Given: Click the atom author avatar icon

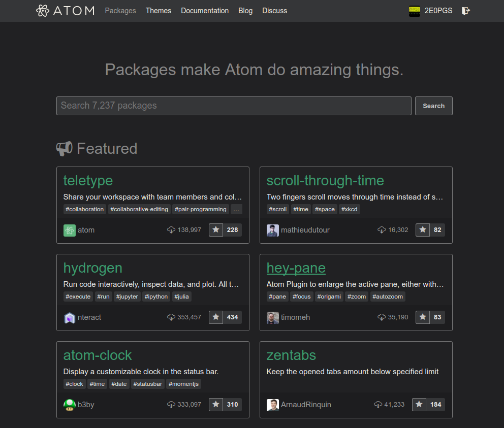Looking at the screenshot, I should tap(70, 230).
